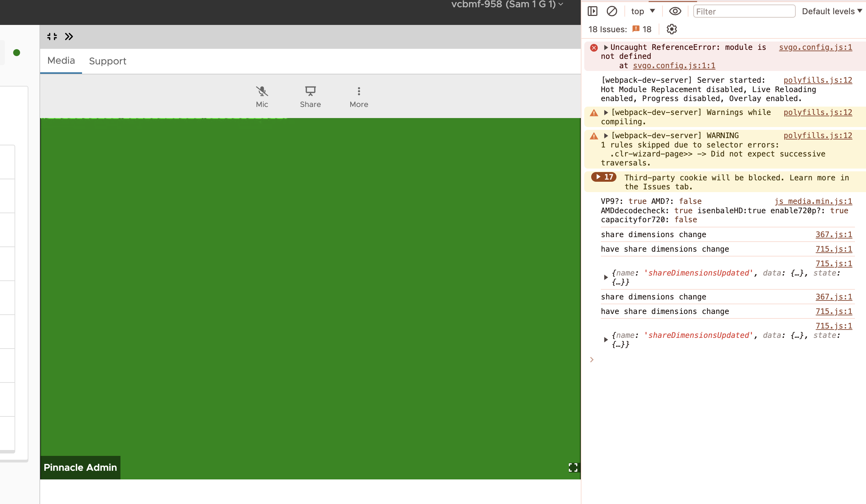
Task: Click the collapse panel arrows icon
Action: click(52, 37)
